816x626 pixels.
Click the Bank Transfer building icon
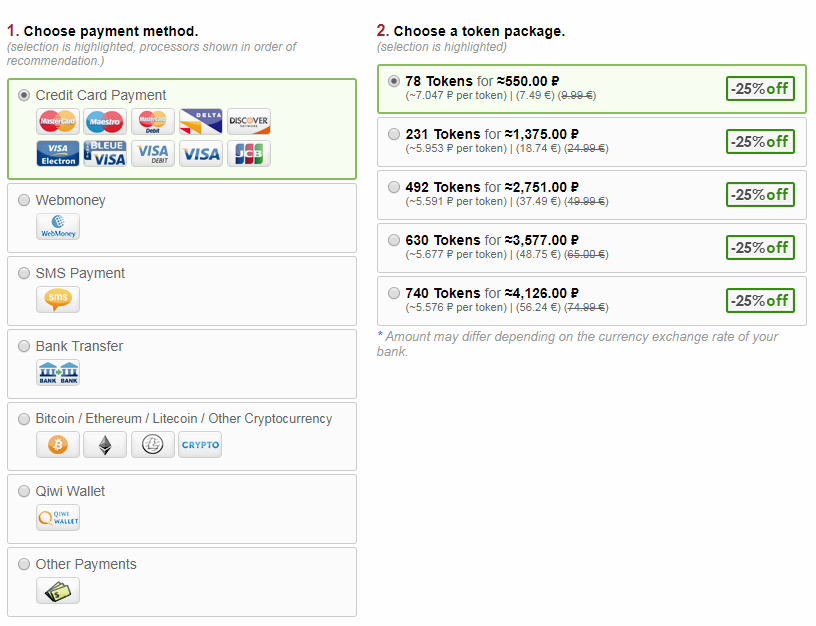coord(58,373)
